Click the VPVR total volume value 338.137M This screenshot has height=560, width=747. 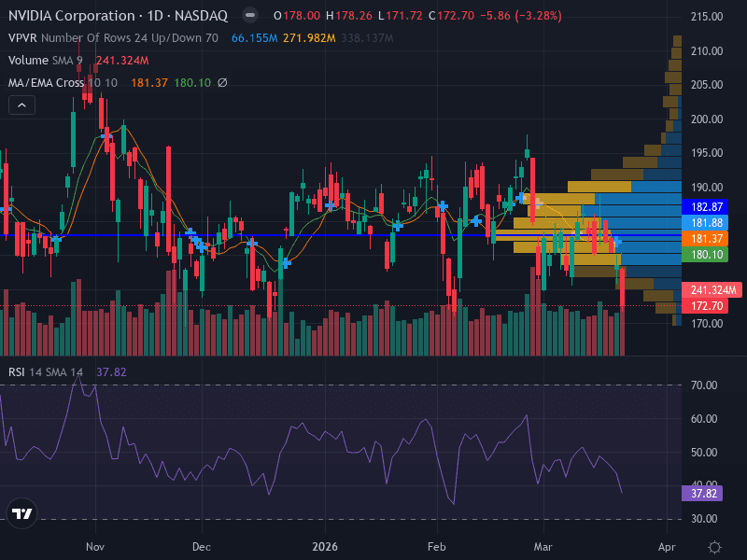(367, 38)
